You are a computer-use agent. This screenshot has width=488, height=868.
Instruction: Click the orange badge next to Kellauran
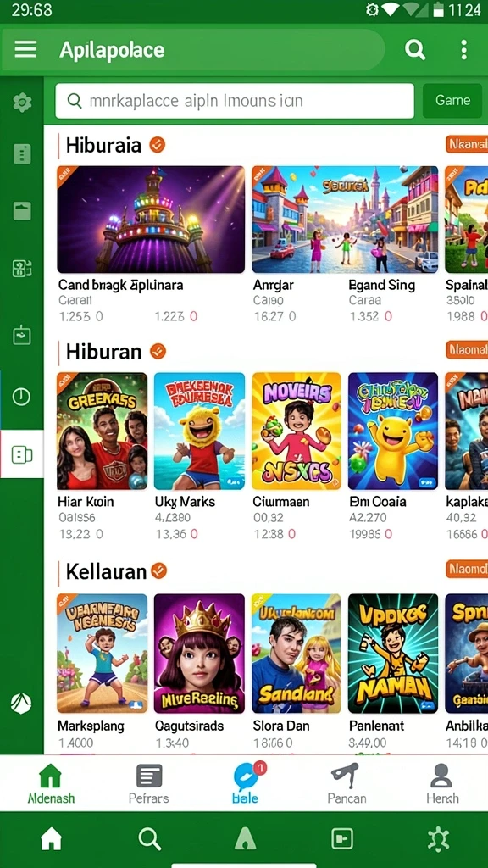pyautogui.click(x=158, y=570)
